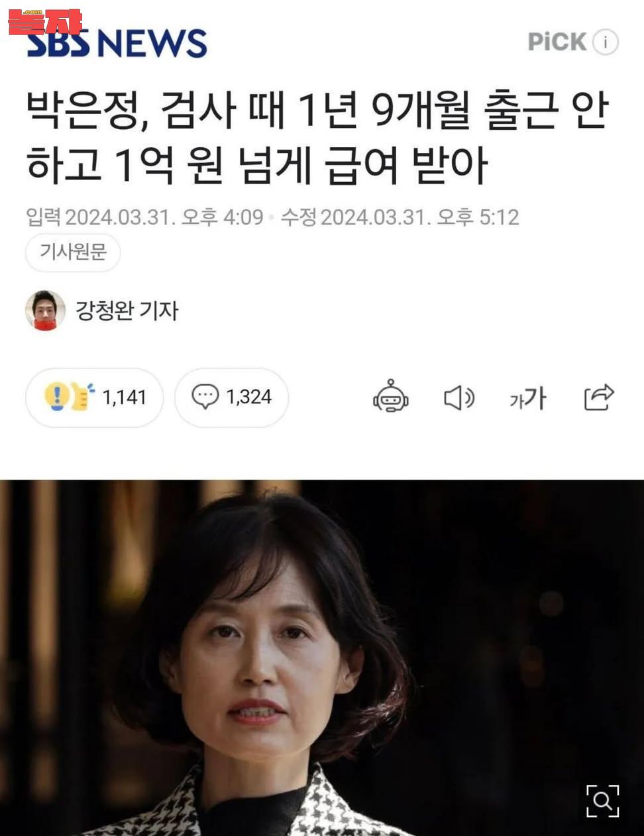
Task: View reporter 강청완's profile photo
Action: (x=45, y=310)
